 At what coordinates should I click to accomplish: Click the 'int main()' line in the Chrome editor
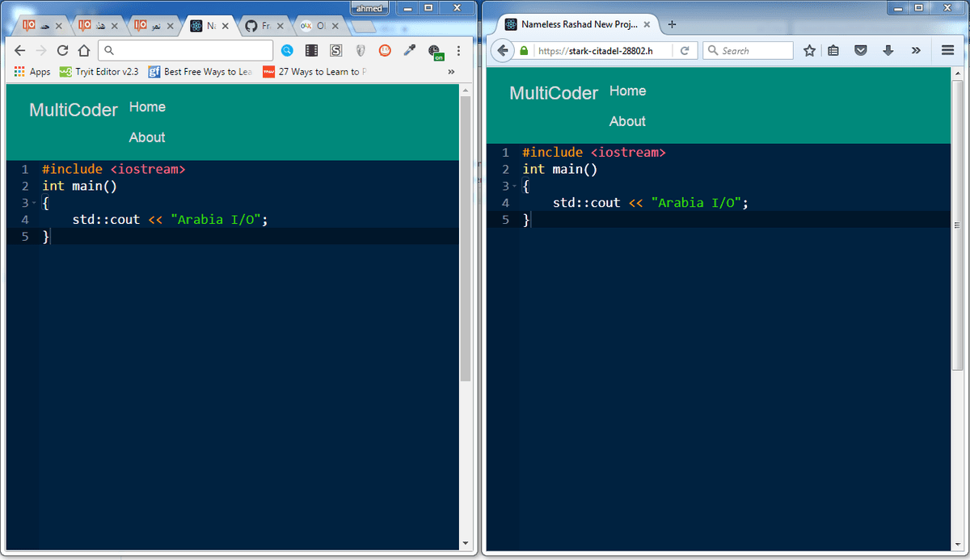(80, 186)
